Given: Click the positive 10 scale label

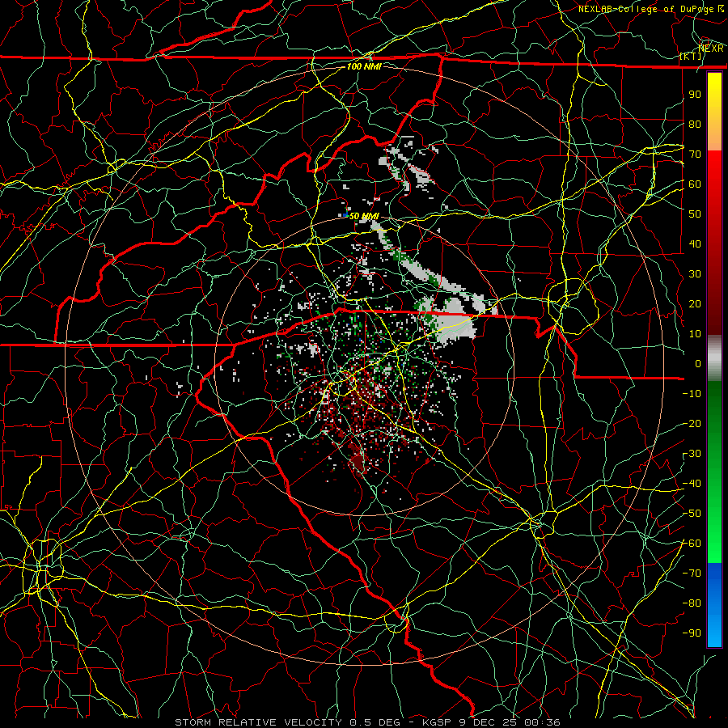Looking at the screenshot, I should tap(695, 334).
